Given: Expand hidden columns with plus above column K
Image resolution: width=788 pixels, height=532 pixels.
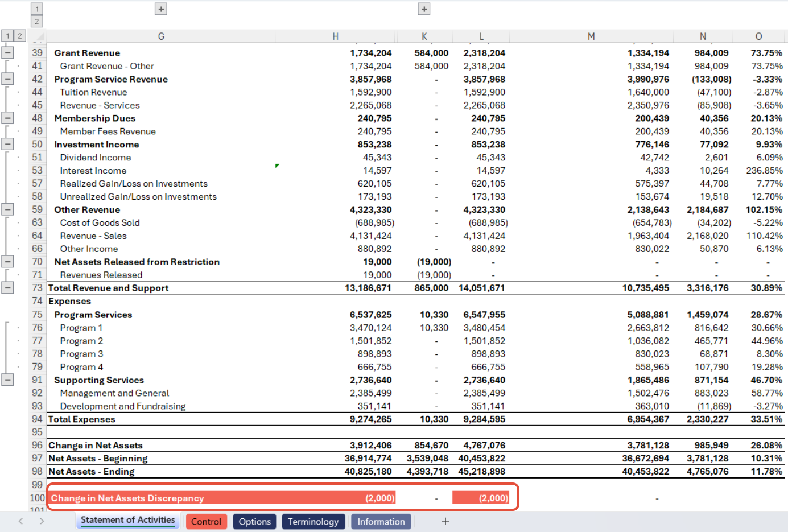Looking at the screenshot, I should point(424,9).
